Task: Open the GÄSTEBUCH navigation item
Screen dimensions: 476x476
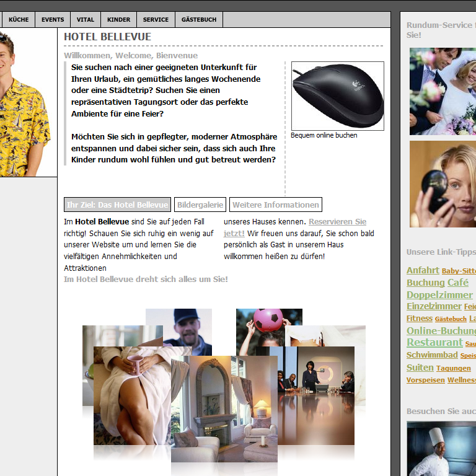Action: (199, 20)
